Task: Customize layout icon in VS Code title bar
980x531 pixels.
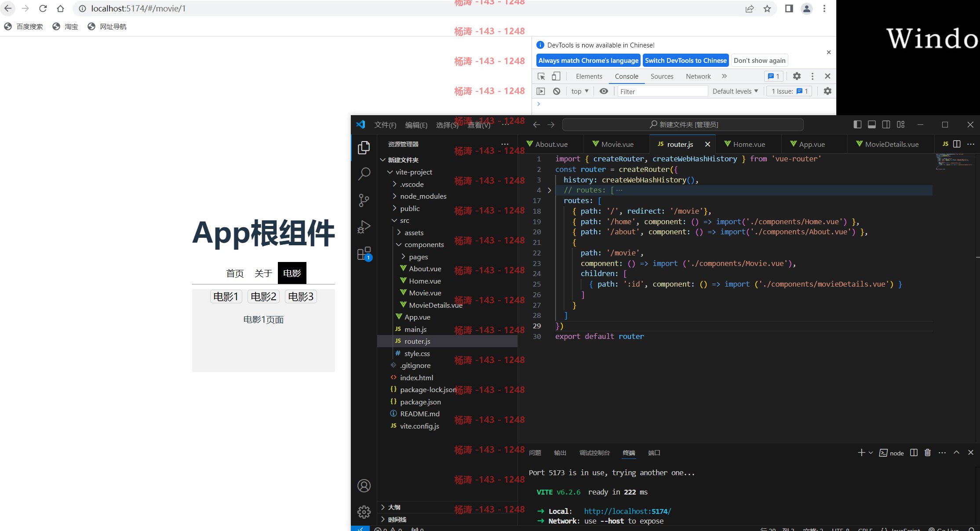Action: coord(901,124)
